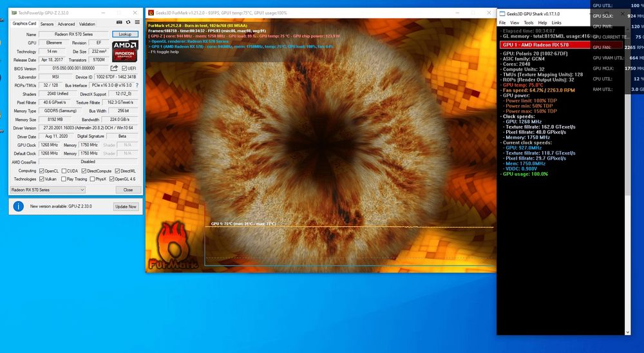This screenshot has width=644, height=353.
Task: Open the GPU Shark Help menu
Action: 542,23
